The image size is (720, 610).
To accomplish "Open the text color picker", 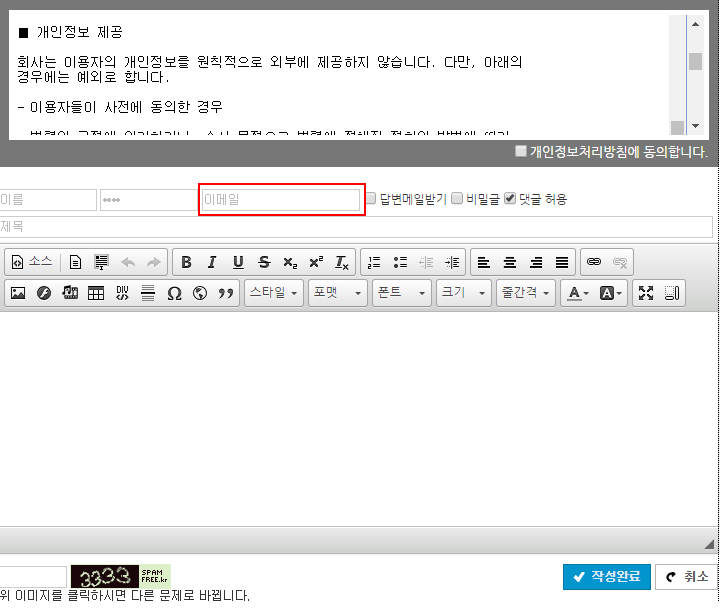I will coord(577,293).
